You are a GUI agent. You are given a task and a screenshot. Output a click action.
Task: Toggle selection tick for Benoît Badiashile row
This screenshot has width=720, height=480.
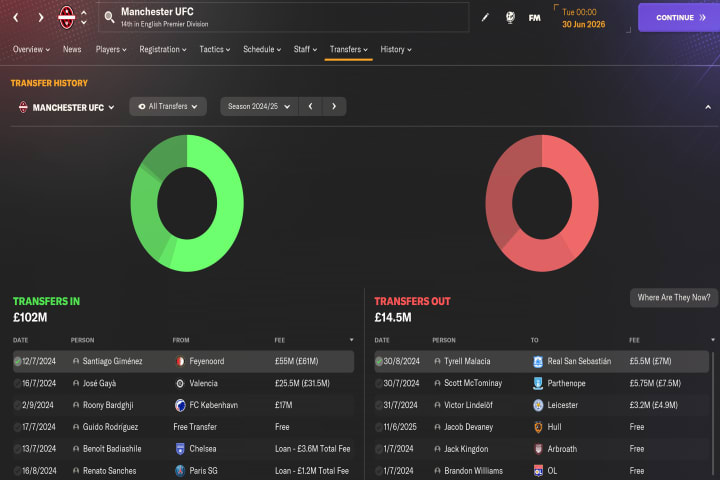tap(17, 449)
